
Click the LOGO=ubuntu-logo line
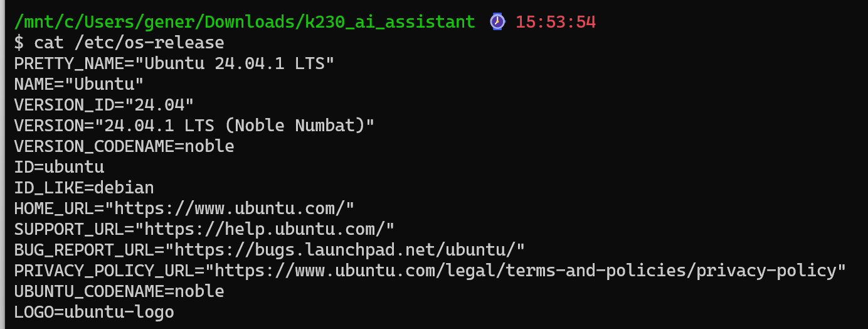[x=94, y=312]
